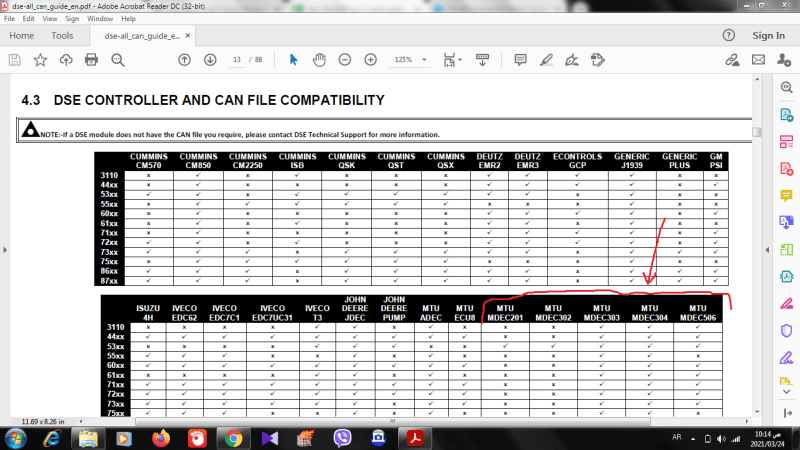This screenshot has height=450, width=800.
Task: Open the sign document tool
Action: click(572, 60)
